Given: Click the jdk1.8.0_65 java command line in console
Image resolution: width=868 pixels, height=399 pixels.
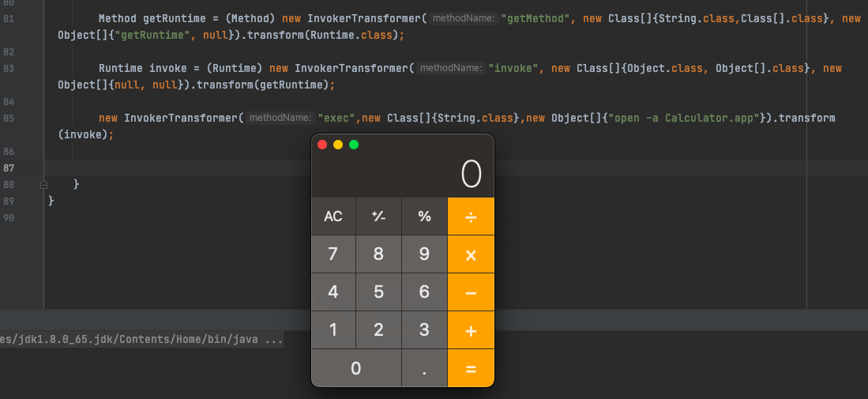Looking at the screenshot, I should pyautogui.click(x=141, y=339).
